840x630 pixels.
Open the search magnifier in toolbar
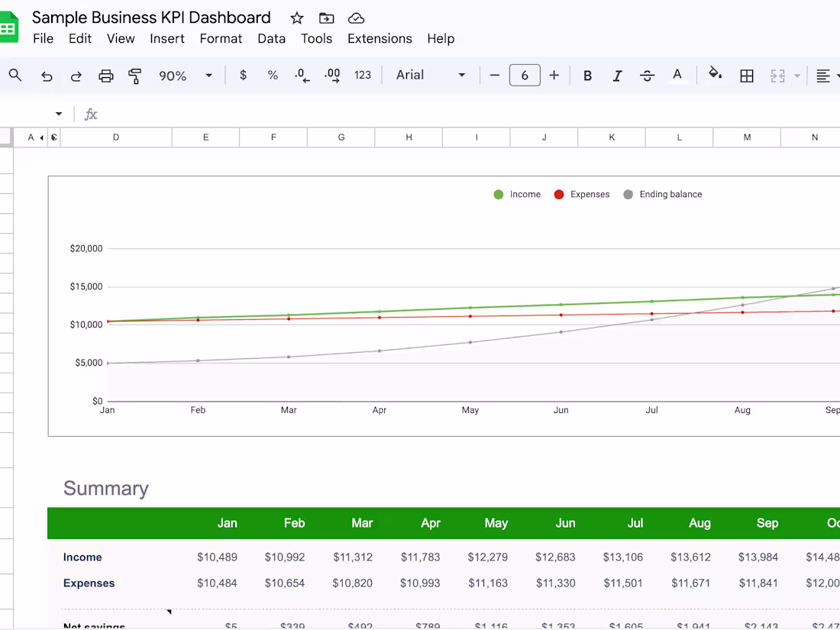click(x=15, y=76)
